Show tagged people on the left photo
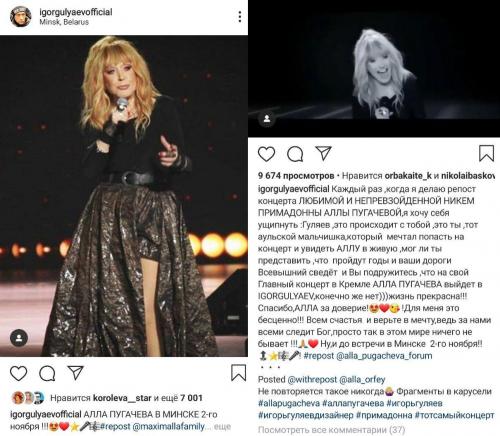This screenshot has height=436, width=500. 19,338
